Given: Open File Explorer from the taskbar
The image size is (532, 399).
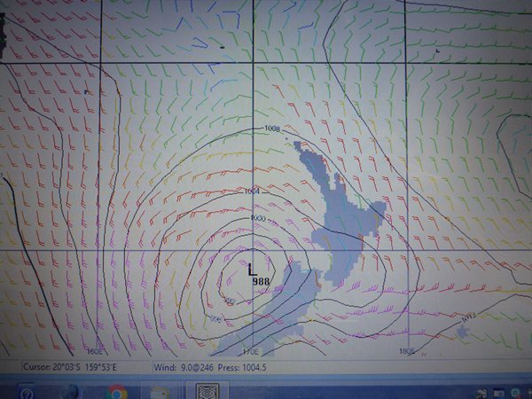Looking at the screenshot, I should tap(160, 391).
